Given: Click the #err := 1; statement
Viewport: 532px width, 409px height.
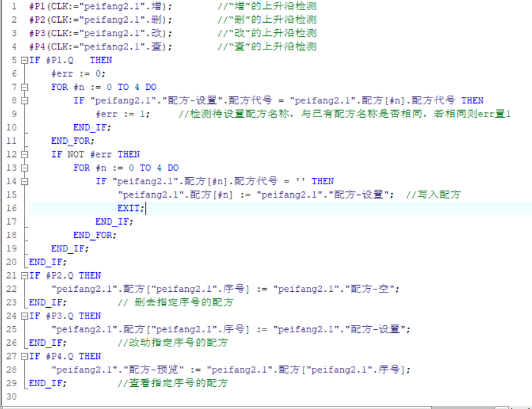Looking at the screenshot, I should tap(123, 115).
